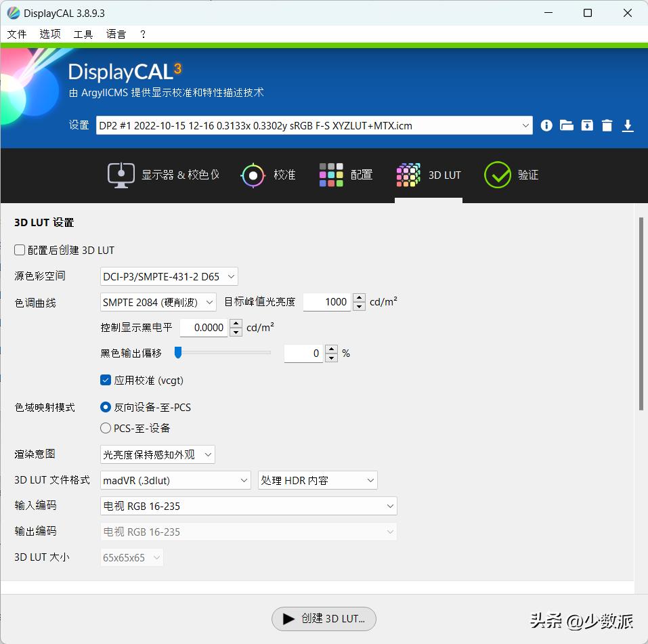Select the 校准 calibration icon
Viewport: 648px width, 644px height.
pos(253,175)
